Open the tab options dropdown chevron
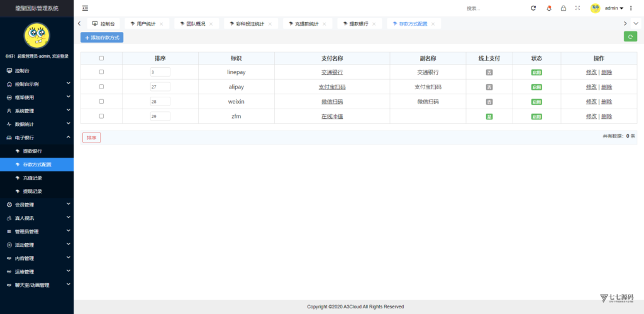Screen dimensions: 644x314 (x=636, y=23)
